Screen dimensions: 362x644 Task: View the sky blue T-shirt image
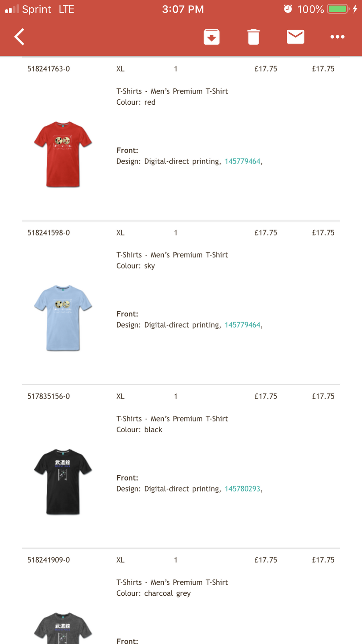click(x=63, y=318)
